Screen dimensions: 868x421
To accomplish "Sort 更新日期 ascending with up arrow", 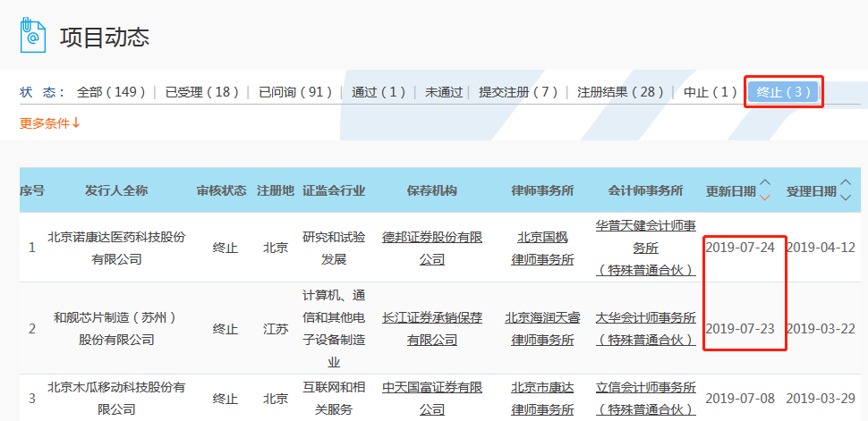I will pos(766,182).
